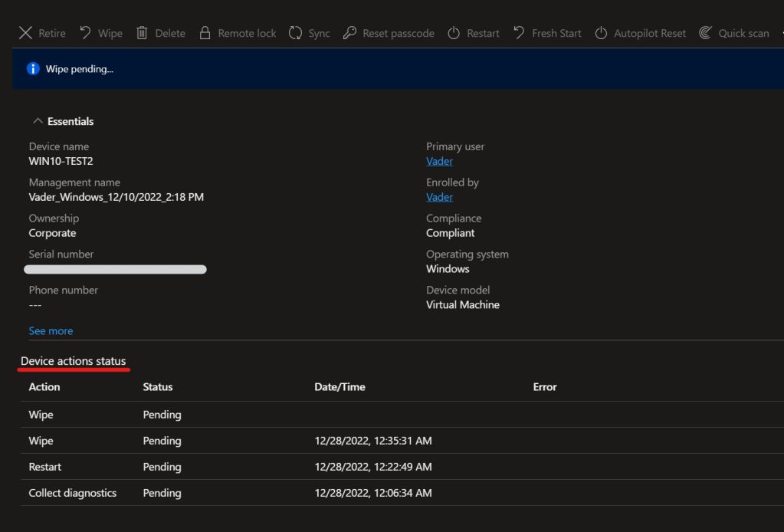Sort by the Date/Time column header
This screenshot has width=784, height=532.
[x=340, y=387]
